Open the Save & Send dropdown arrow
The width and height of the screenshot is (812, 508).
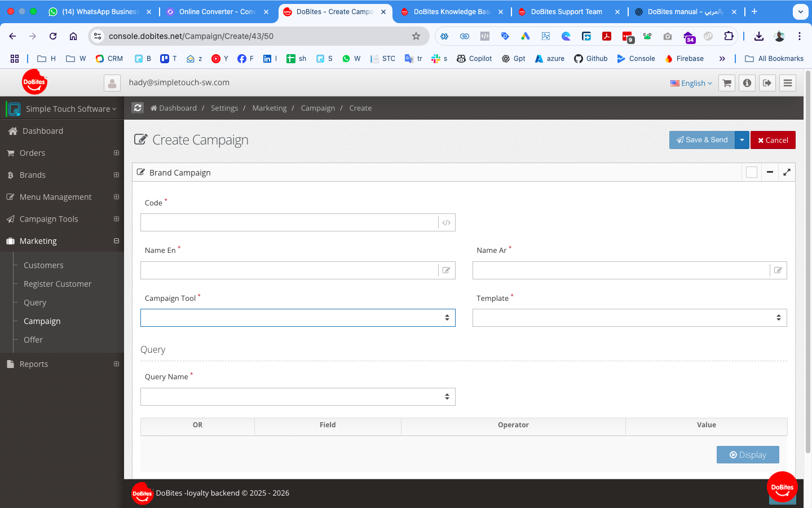(x=742, y=140)
